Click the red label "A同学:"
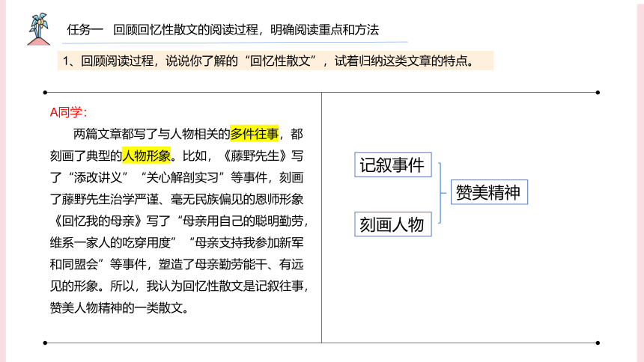Viewport: 644px width, 362px height. pyautogui.click(x=69, y=112)
